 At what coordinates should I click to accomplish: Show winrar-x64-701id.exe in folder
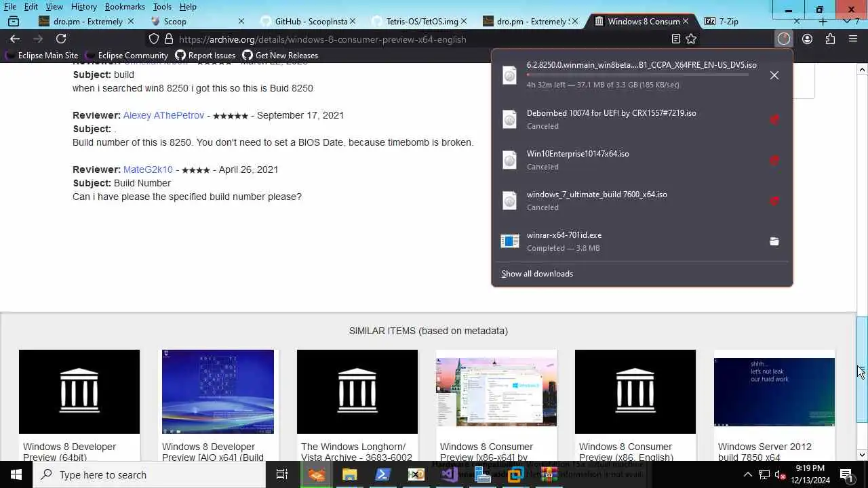pyautogui.click(x=774, y=241)
